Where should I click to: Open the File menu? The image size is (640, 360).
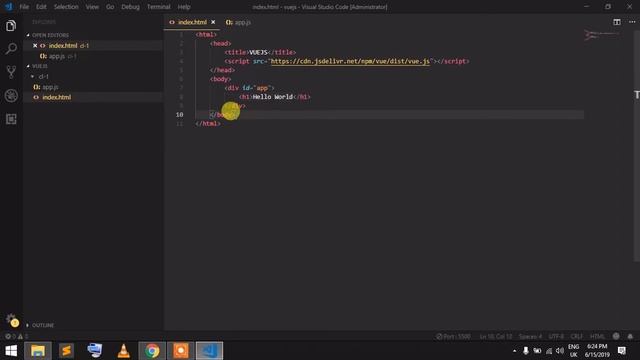coord(24,7)
